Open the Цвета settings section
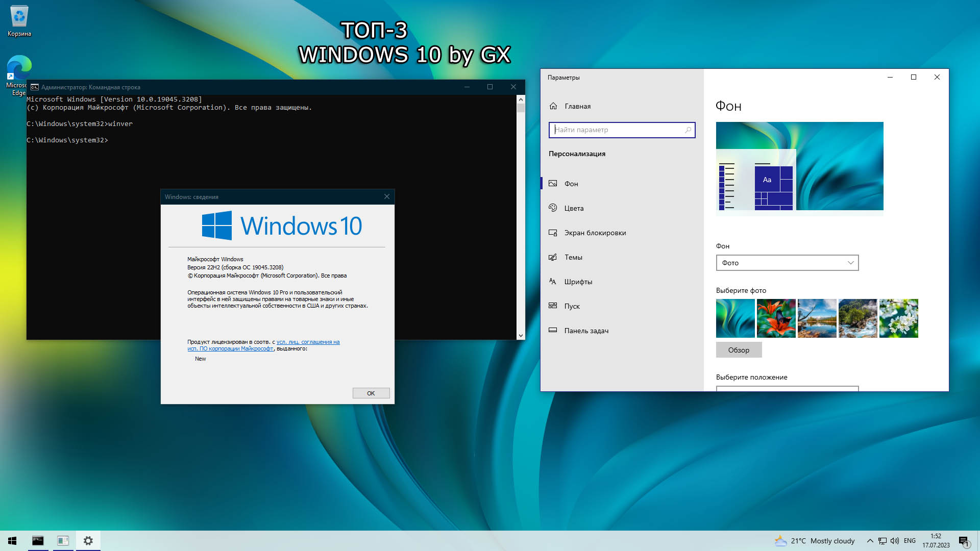The width and height of the screenshot is (980, 551). tap(574, 208)
